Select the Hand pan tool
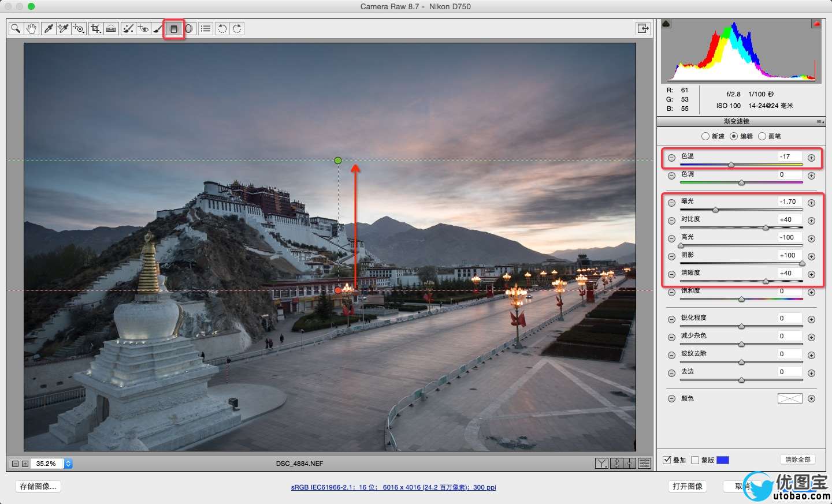The image size is (832, 504). coord(31,28)
